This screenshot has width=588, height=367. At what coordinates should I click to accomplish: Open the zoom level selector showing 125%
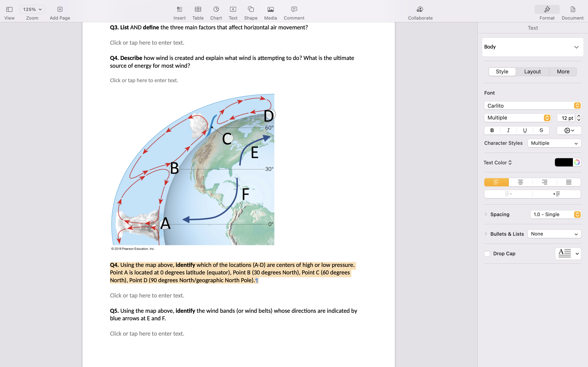pos(32,9)
